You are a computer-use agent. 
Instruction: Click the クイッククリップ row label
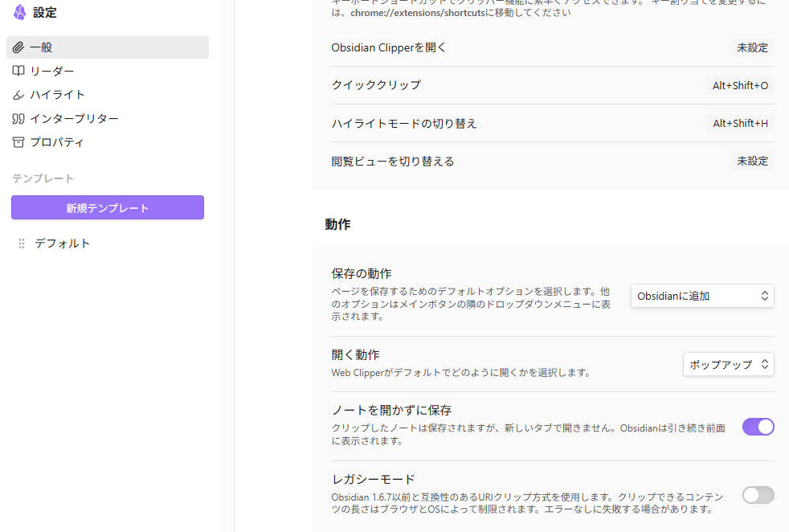pos(376,85)
